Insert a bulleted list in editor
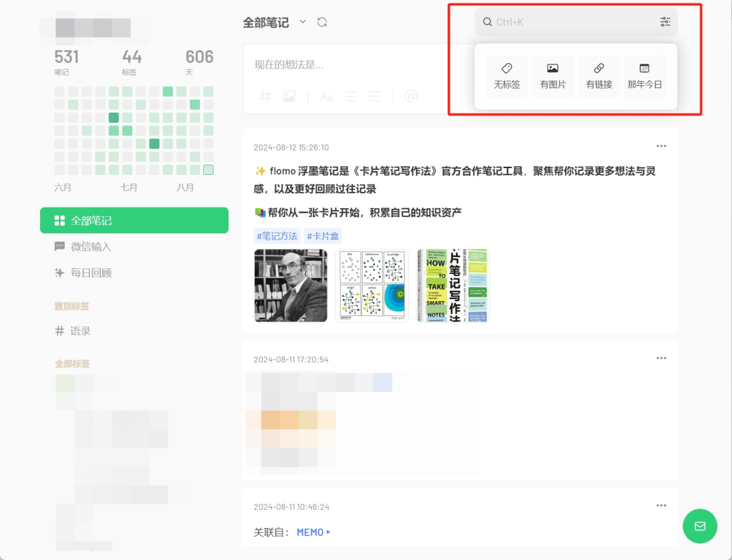 [x=350, y=97]
